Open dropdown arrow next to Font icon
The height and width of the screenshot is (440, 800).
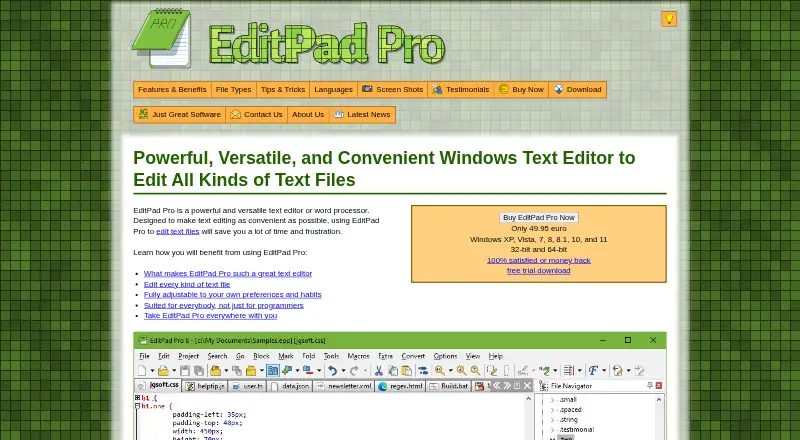coord(604,371)
